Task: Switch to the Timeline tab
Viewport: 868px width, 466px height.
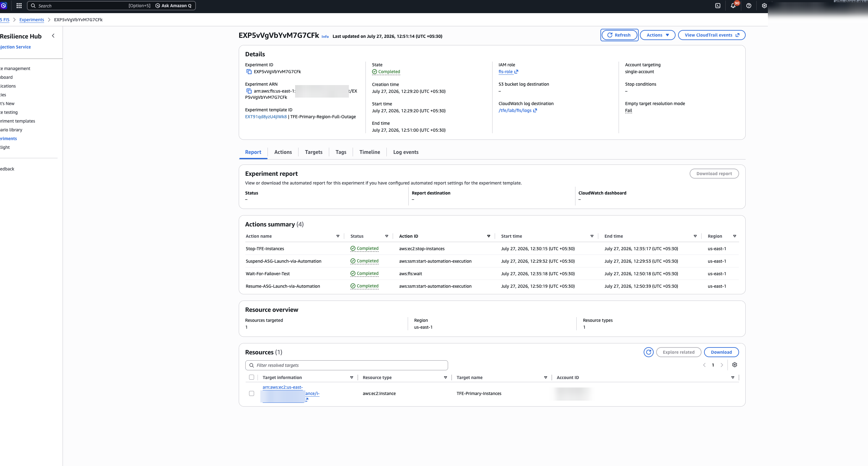Action: (x=370, y=152)
